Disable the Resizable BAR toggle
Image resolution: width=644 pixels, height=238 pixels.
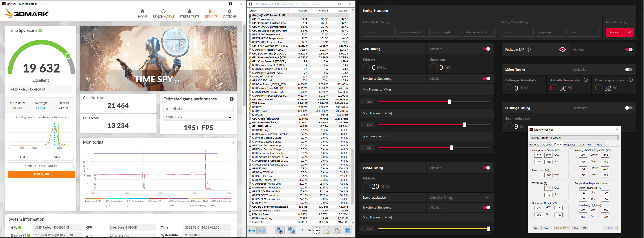(x=629, y=50)
